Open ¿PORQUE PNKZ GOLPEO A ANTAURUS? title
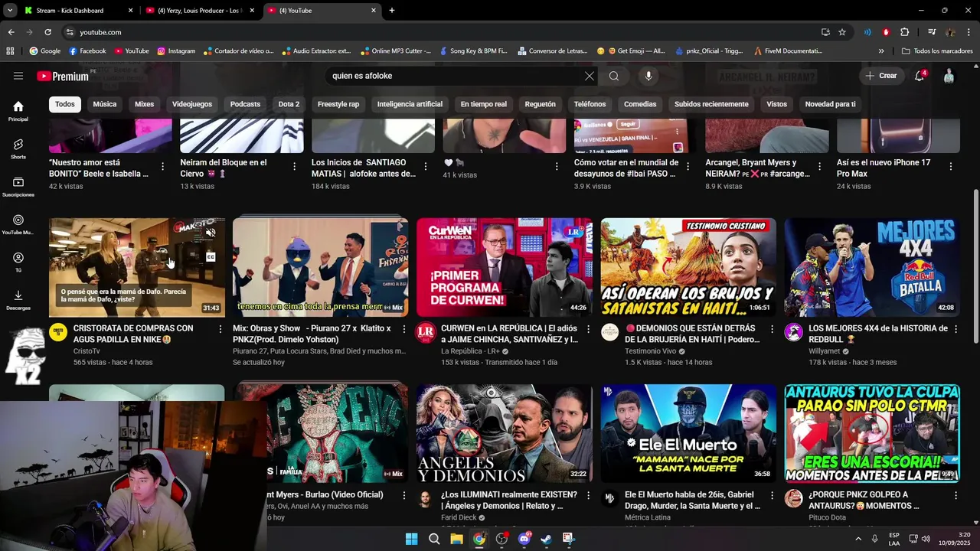 tap(864, 500)
